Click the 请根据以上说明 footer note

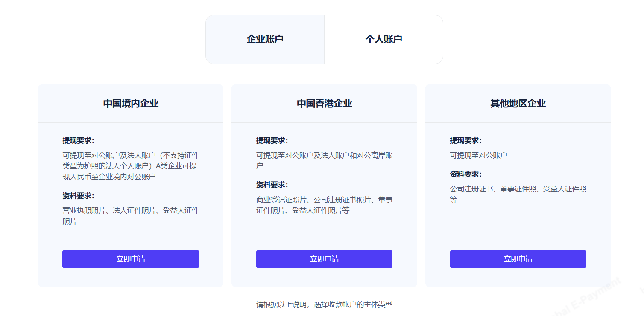(x=324, y=304)
